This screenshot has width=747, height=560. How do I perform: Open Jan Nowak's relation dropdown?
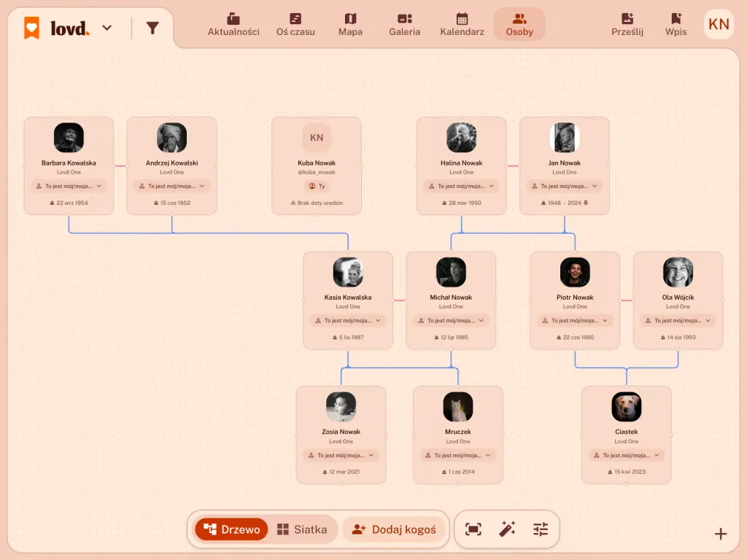[x=564, y=186]
